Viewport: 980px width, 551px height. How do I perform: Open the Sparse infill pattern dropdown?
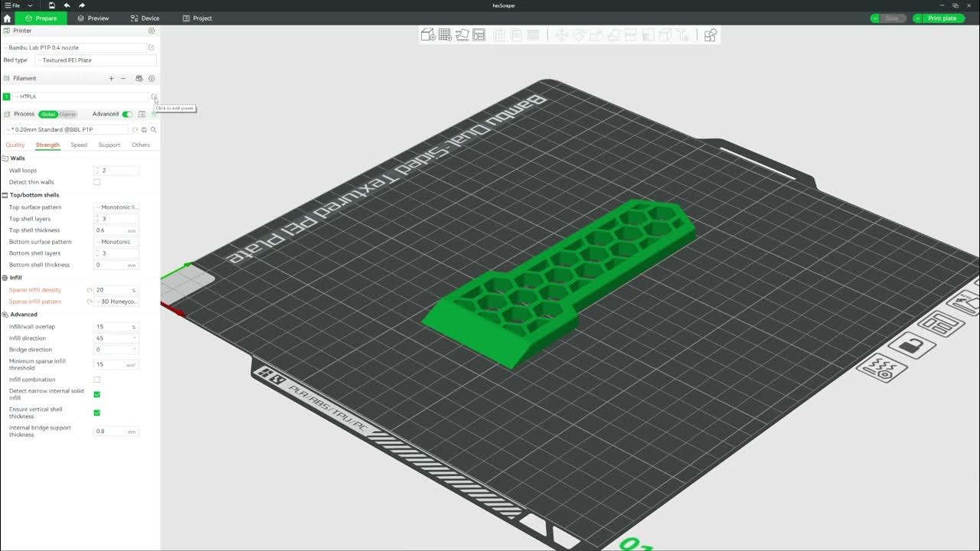pos(116,302)
